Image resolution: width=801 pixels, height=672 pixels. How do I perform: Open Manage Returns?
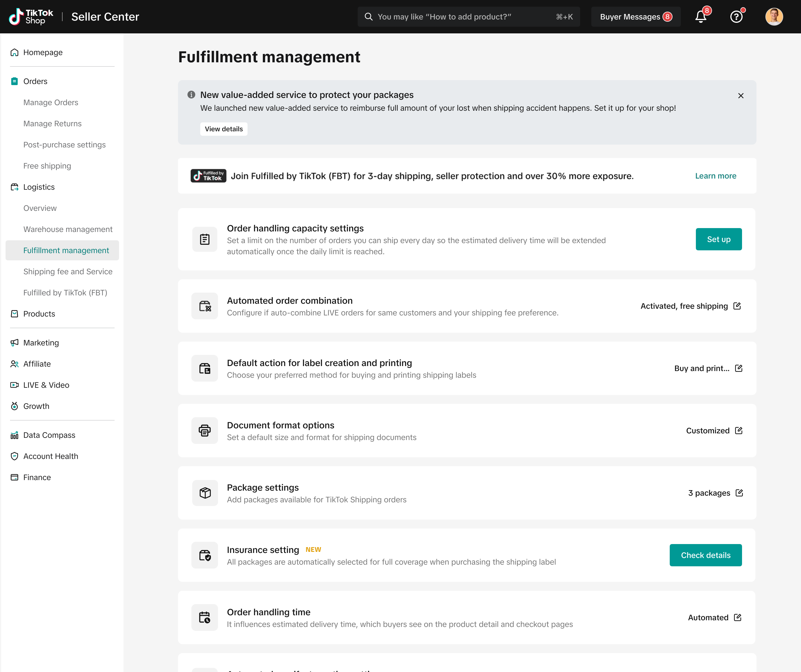pyautogui.click(x=52, y=123)
